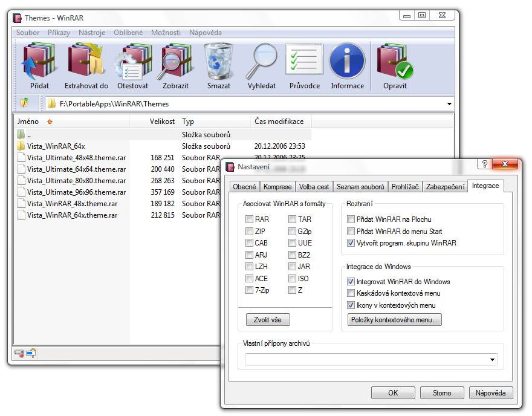Viewport: 532px width, 416px height.
Task: Launch the Vyhledat magnifier tool
Action: click(261, 63)
